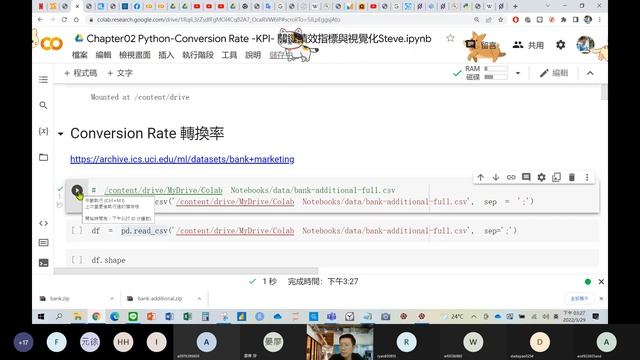Open the 編輯 editing mode button
640x360 pixels.
(x=554, y=73)
